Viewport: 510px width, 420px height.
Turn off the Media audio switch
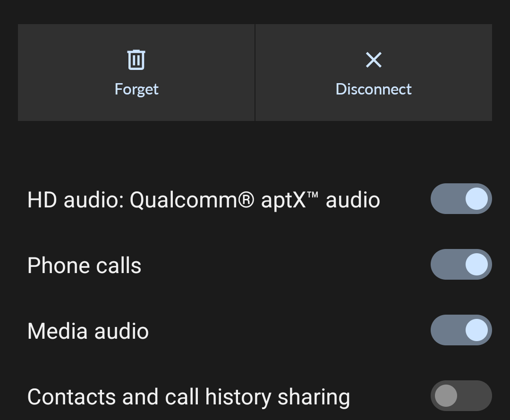click(461, 330)
